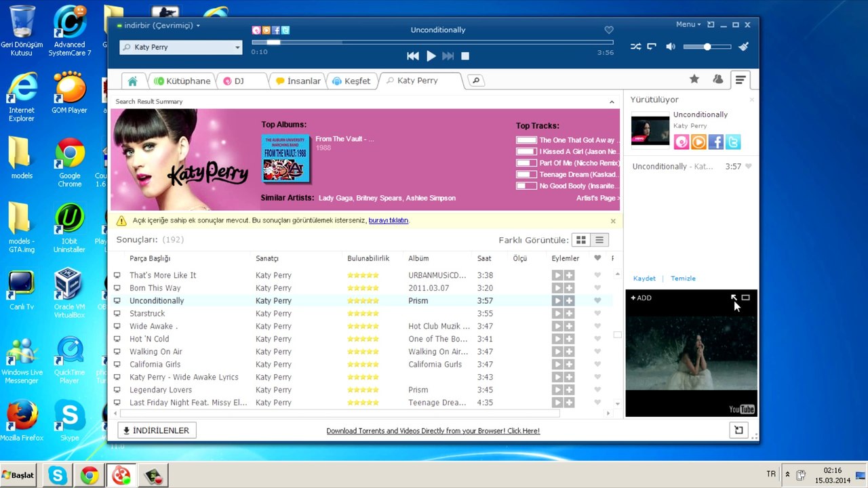
Task: Open the Keşfet tab
Action: (351, 81)
